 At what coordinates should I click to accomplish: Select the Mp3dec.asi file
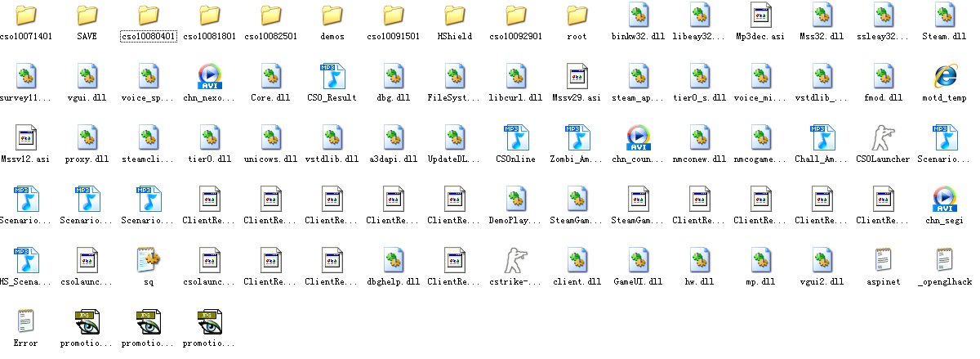coord(761,15)
